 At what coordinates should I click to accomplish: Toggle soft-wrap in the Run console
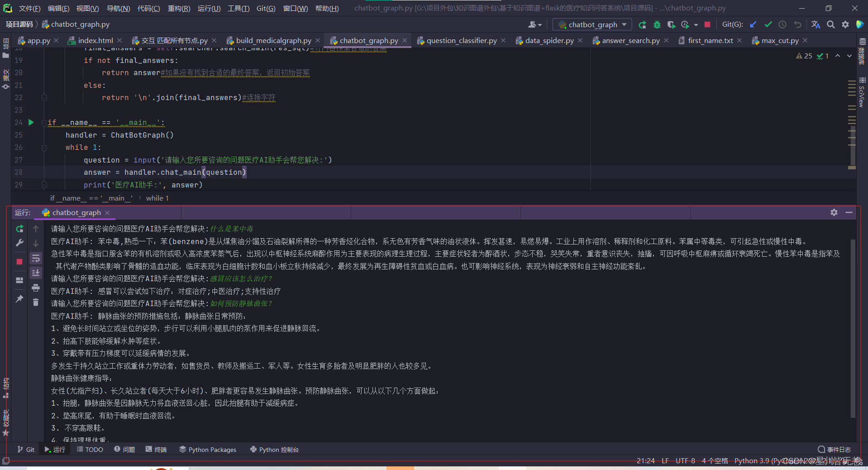(36, 258)
